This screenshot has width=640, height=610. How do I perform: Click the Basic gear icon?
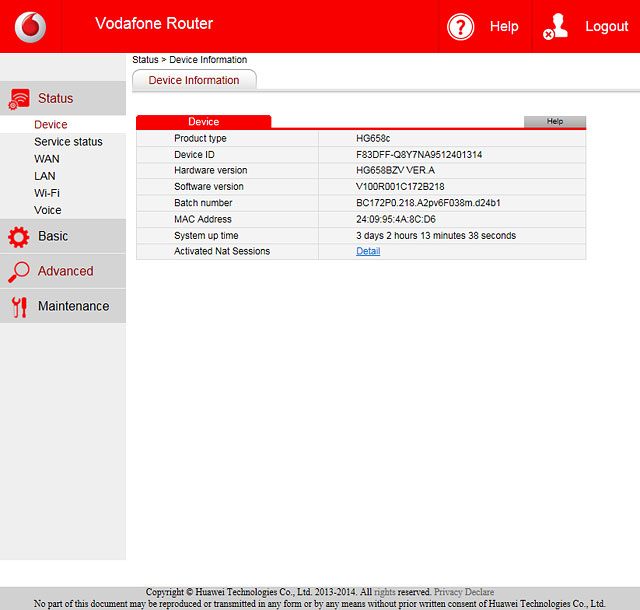pos(18,237)
